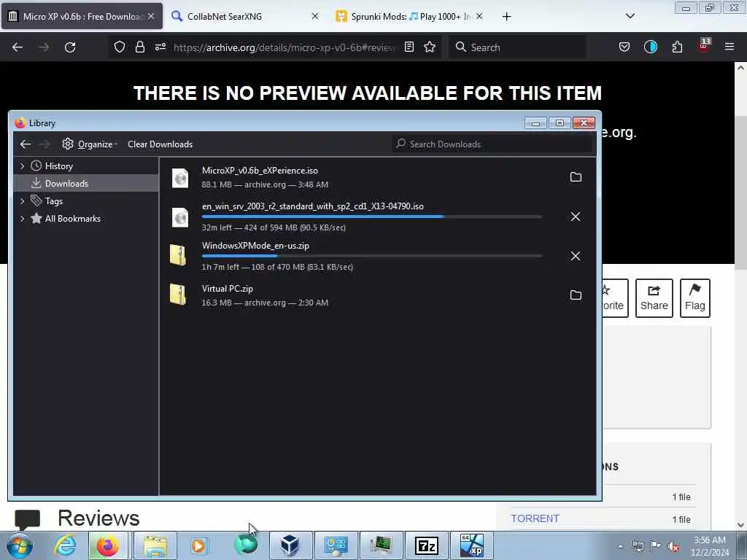Switch to the Sprunki Mods tab

[411, 16]
